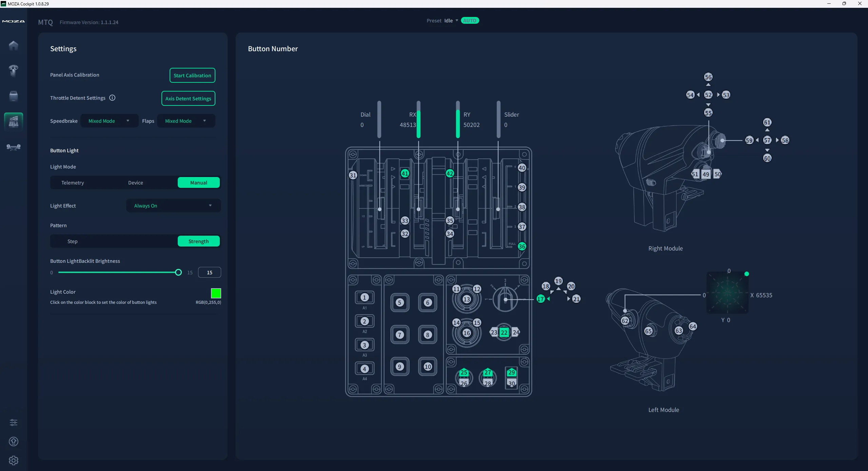Expand the Speedbrake Mixed Mode dropdown

click(x=109, y=121)
